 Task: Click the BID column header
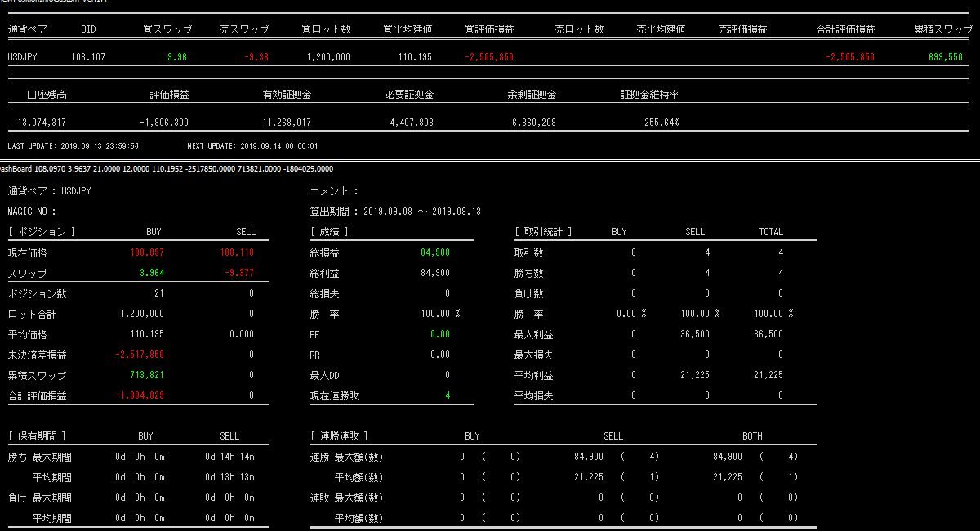(x=88, y=29)
